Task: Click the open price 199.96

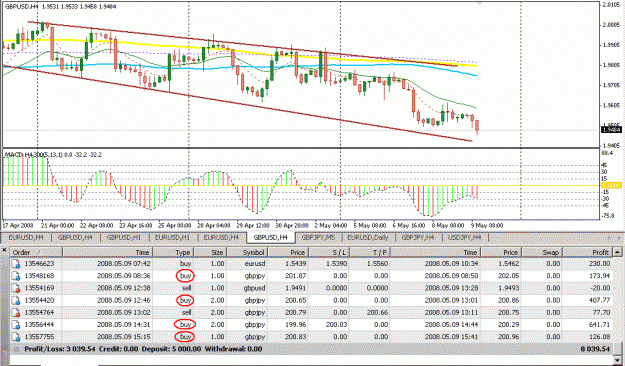Action: pos(295,325)
